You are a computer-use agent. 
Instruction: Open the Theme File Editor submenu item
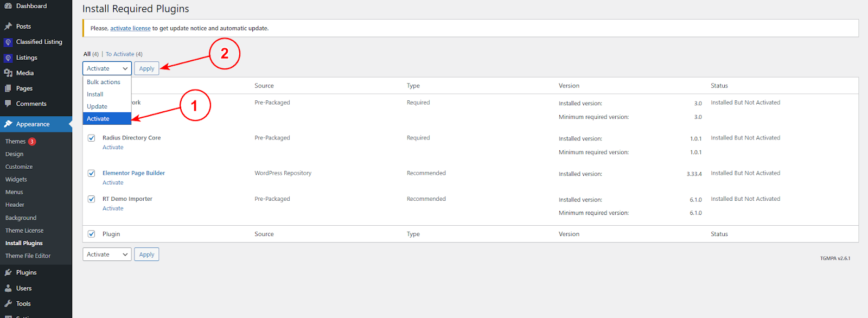coord(28,256)
